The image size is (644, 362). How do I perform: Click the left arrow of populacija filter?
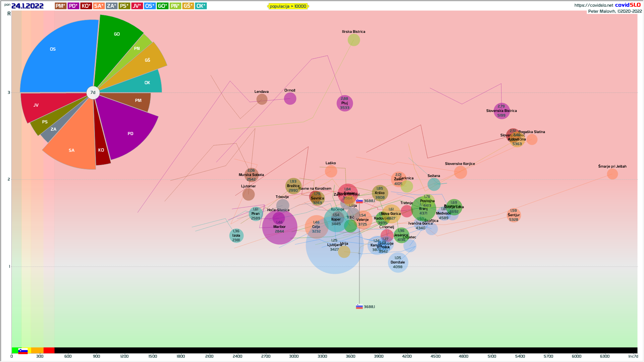click(268, 6)
